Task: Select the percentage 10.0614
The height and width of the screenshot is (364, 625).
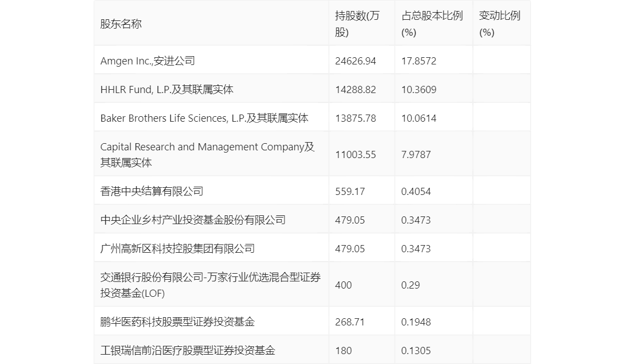Action: tap(418, 118)
